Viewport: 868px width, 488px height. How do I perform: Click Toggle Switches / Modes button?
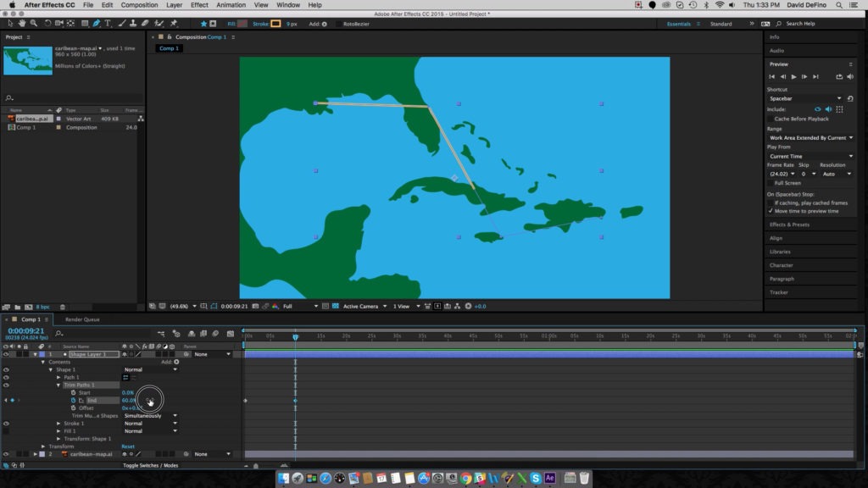point(150,465)
